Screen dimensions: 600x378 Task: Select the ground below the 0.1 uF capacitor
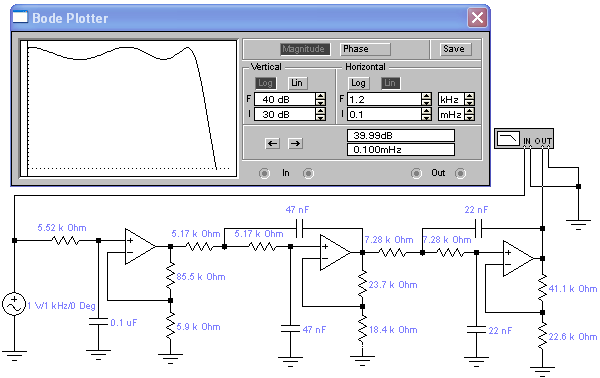point(98,355)
